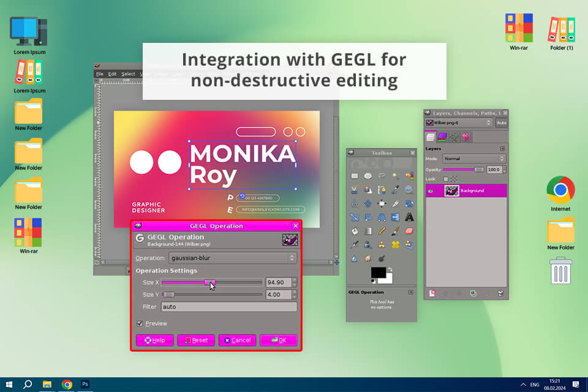Pick the Color Picker tool in row two

tap(395, 190)
